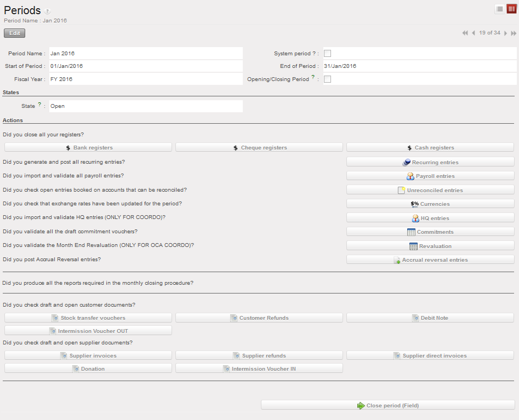
Task: Switch to list view
Action: pyautogui.click(x=499, y=9)
